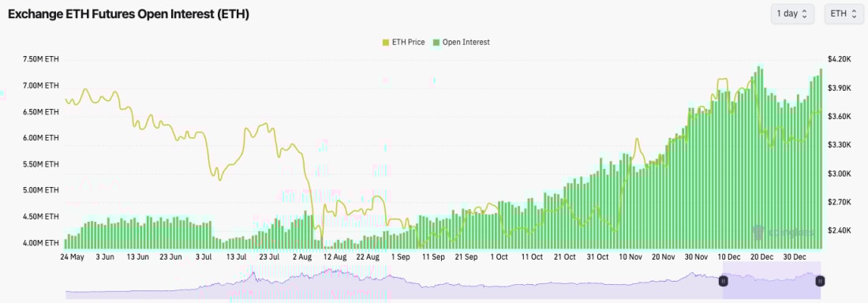The image size is (868, 303).
Task: Click the 20 Dec date label
Action: (761, 257)
